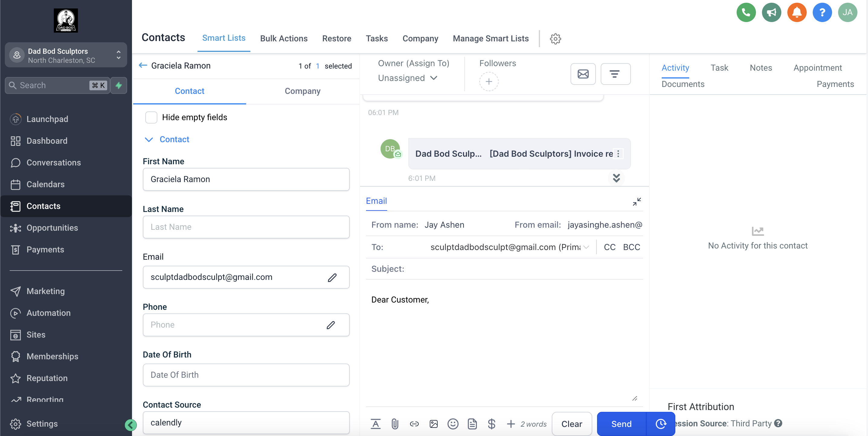Open the Bulk Actions menu
The image size is (868, 436).
click(x=284, y=38)
